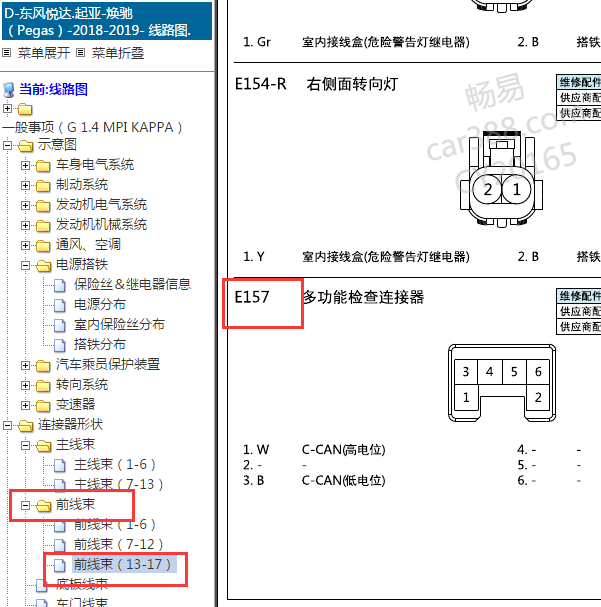The width and height of the screenshot is (601, 607).
Task: Click the 制动系统 folder icon
Action: point(43,186)
